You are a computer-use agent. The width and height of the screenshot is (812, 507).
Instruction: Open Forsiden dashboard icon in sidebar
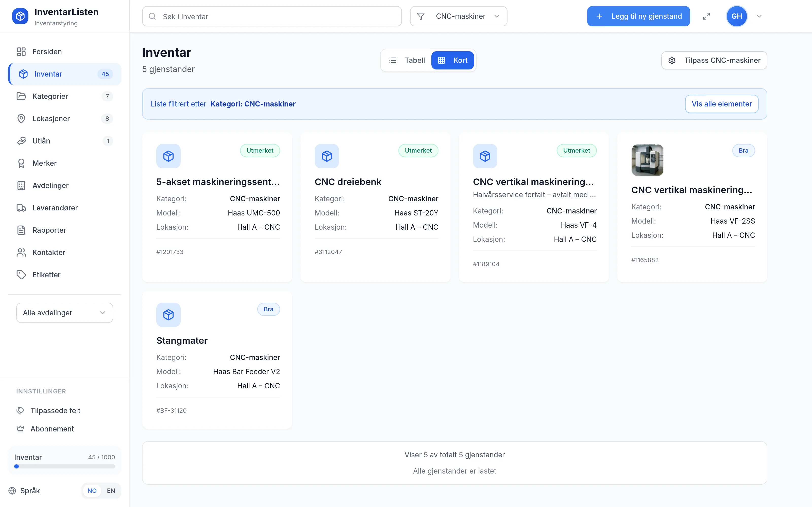click(x=21, y=52)
